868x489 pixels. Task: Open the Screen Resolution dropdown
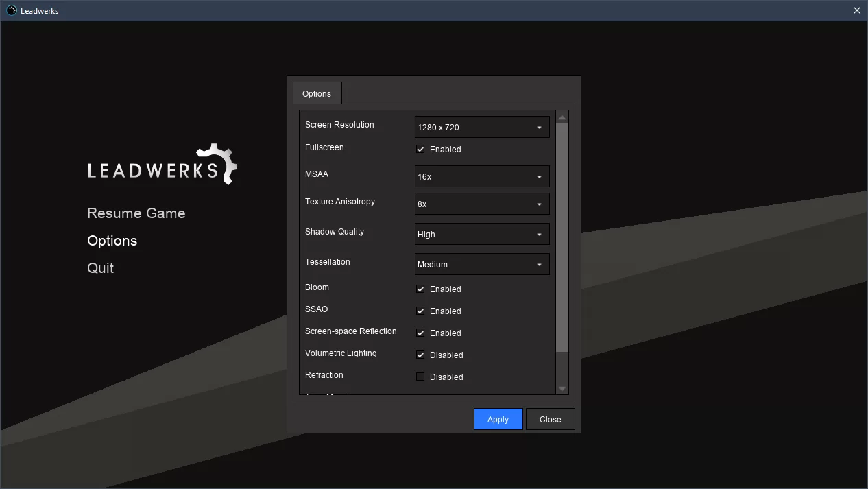tap(482, 127)
